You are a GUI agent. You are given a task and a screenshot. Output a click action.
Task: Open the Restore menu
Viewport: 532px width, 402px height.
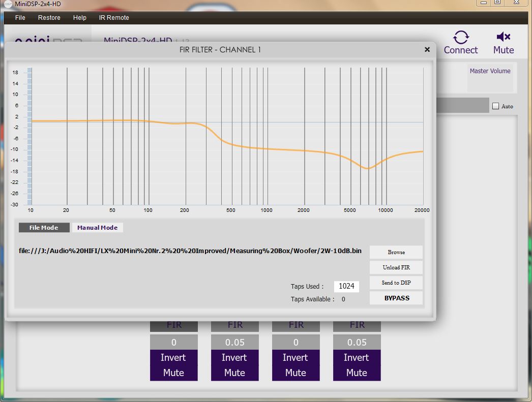tap(49, 18)
